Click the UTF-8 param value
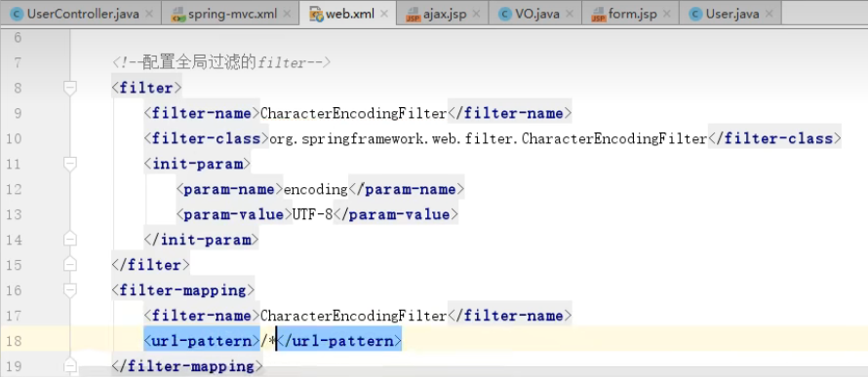The height and width of the screenshot is (377, 868). [x=313, y=214]
